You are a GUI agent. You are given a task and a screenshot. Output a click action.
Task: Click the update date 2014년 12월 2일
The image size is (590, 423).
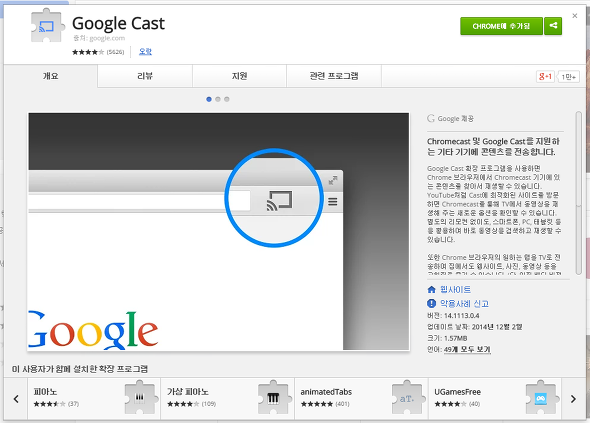point(497,327)
